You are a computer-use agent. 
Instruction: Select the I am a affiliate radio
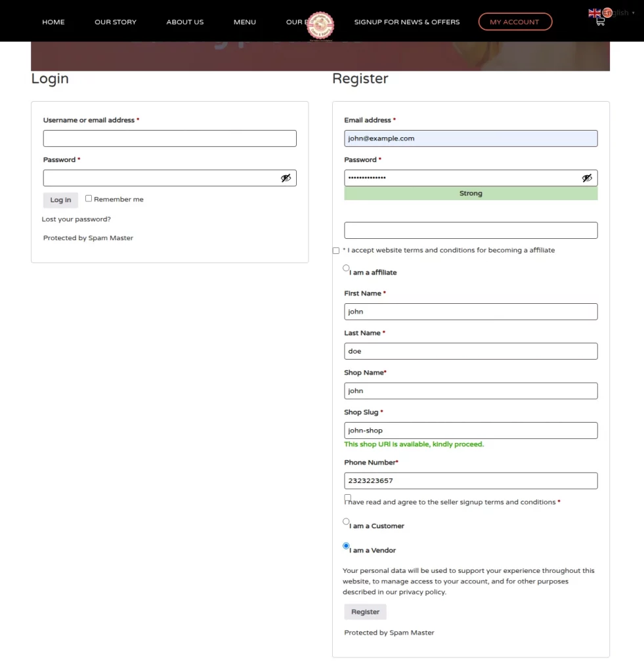(346, 268)
